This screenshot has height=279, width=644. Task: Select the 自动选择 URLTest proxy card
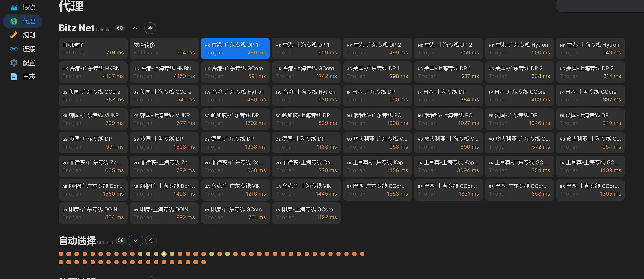coord(93,49)
